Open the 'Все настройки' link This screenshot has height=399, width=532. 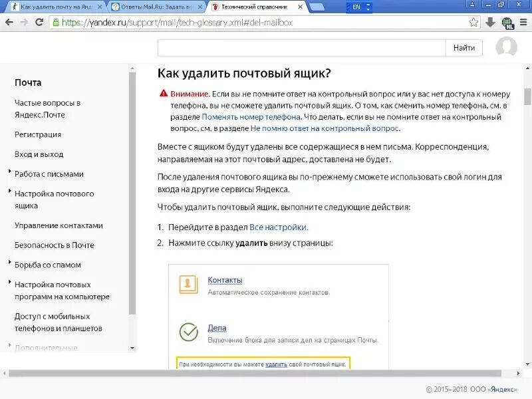tap(278, 227)
